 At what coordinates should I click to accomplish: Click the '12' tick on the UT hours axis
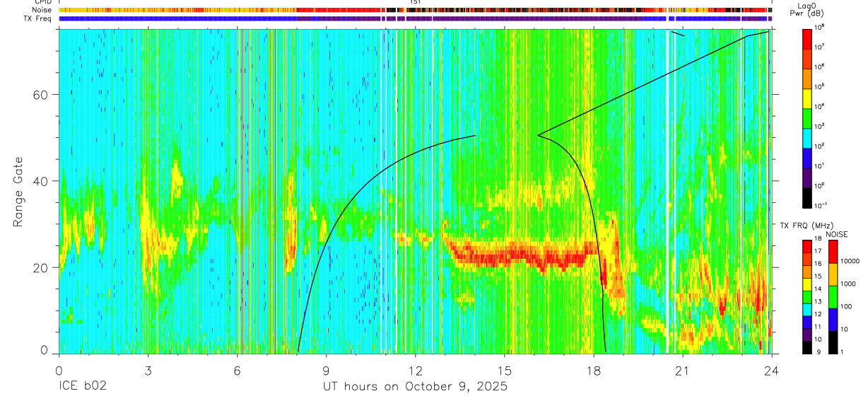click(415, 370)
